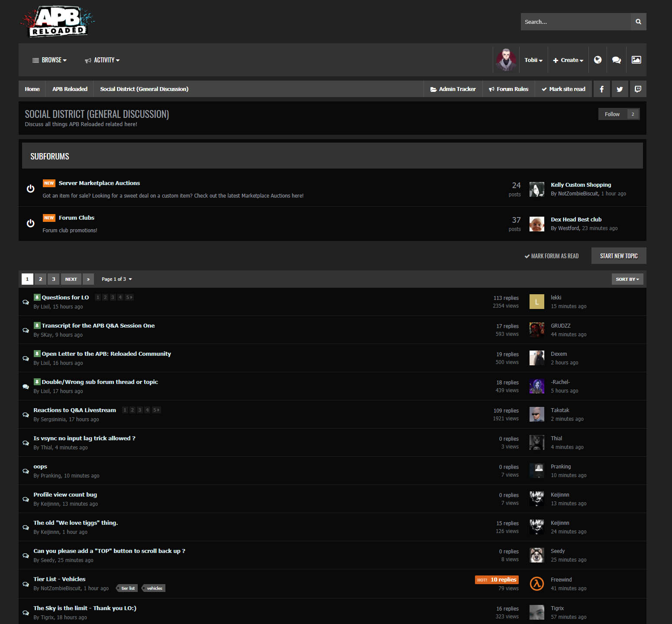Click the double-arrow last page icon
The width and height of the screenshot is (672, 624).
pos(88,279)
